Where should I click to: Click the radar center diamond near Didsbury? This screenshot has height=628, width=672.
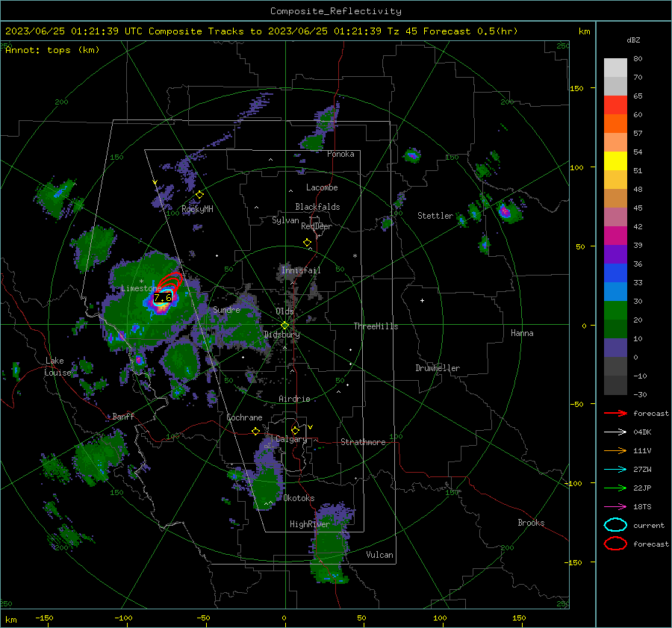tap(284, 326)
